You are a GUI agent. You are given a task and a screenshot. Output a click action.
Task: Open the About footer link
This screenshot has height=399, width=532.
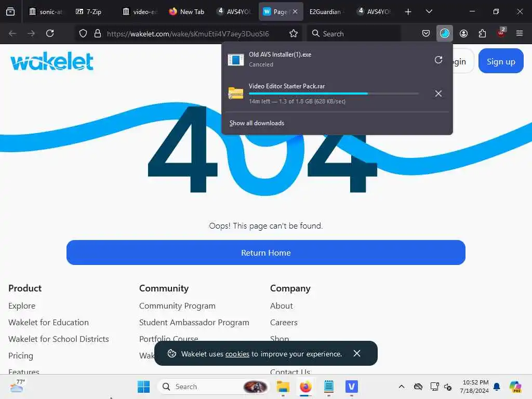281,305
